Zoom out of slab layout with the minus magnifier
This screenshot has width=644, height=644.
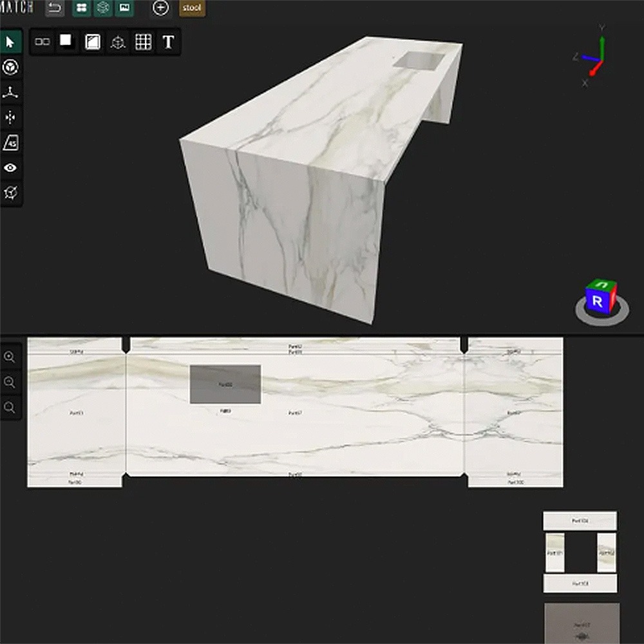10,382
